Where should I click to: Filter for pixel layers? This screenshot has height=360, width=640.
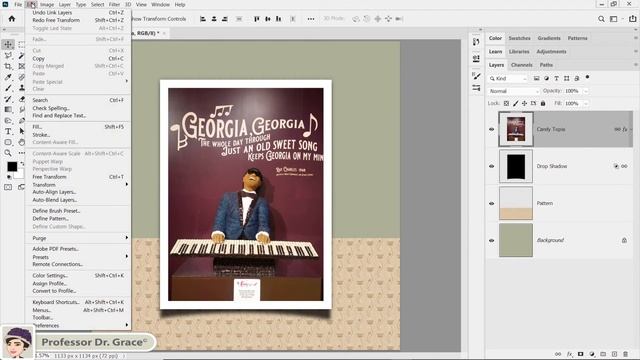536,78
